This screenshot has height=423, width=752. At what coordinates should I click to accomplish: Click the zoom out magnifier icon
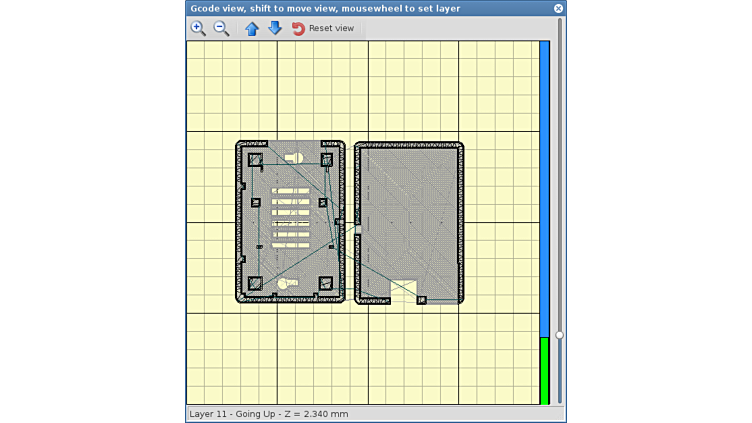coord(221,28)
